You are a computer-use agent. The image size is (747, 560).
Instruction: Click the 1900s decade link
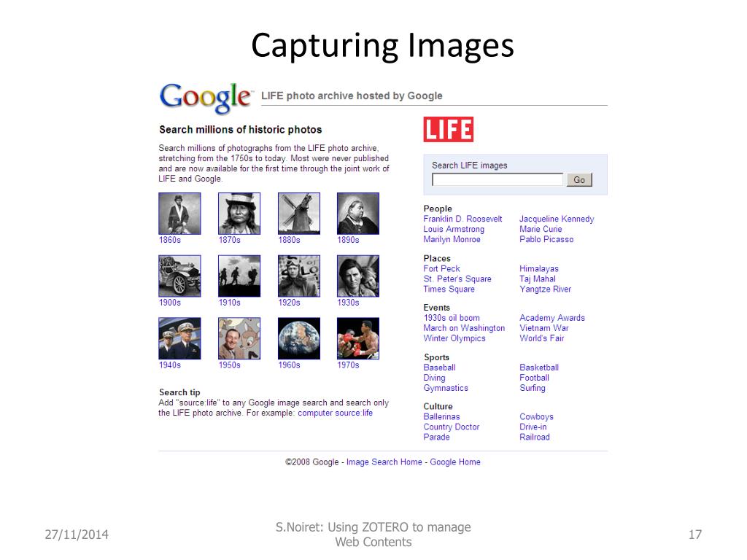coord(169,303)
